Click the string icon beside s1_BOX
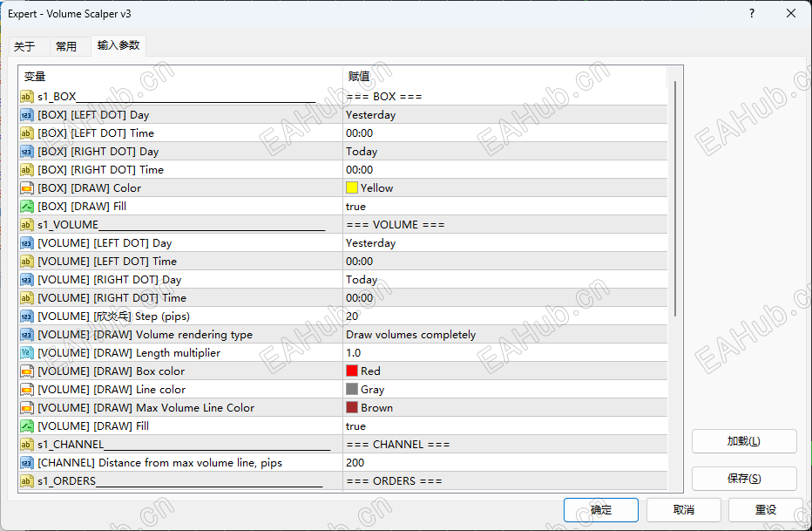 [27, 97]
